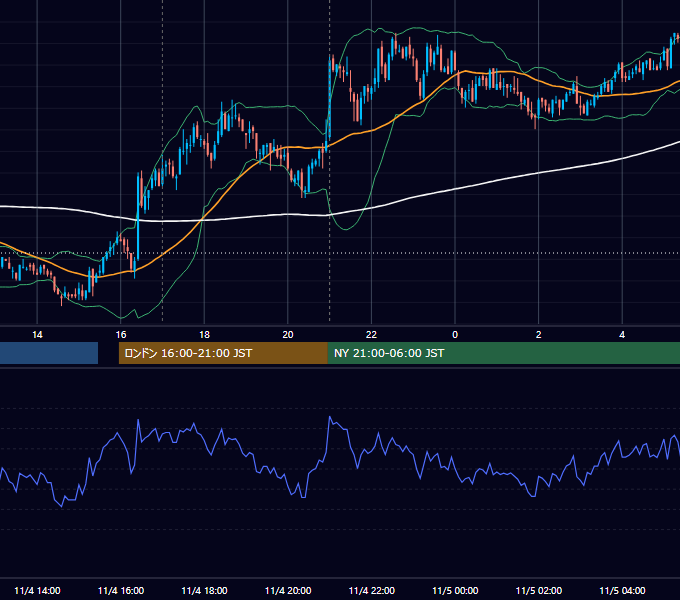
Task: Click the 11/5 00:00 date label
Action: 455,590
